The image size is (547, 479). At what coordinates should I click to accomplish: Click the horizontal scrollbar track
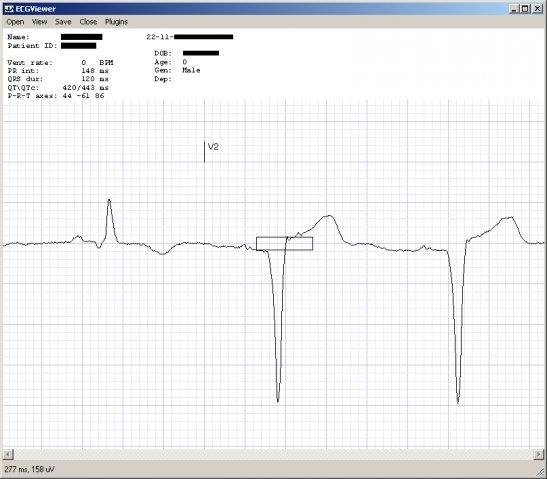coord(274,455)
